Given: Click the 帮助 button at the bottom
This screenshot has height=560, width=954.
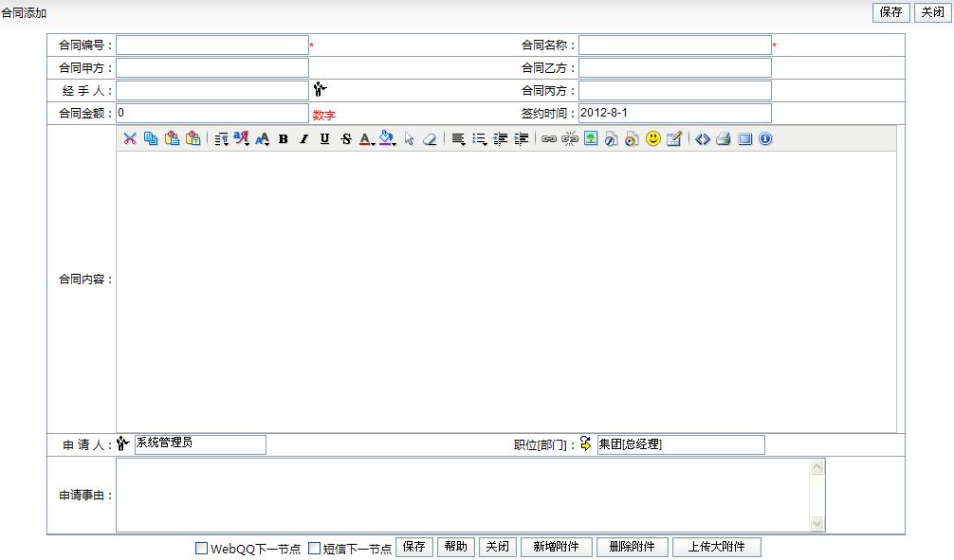Looking at the screenshot, I should pyautogui.click(x=456, y=547).
